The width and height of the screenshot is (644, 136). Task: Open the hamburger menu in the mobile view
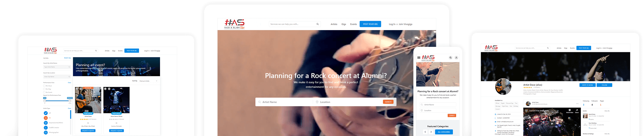click(x=419, y=58)
